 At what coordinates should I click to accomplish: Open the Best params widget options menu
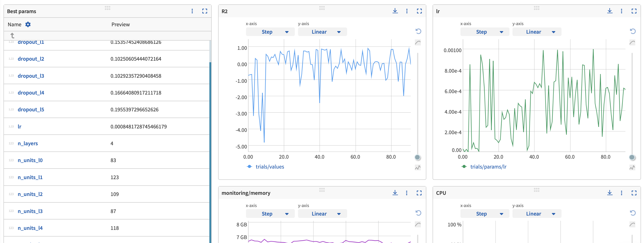(x=192, y=11)
